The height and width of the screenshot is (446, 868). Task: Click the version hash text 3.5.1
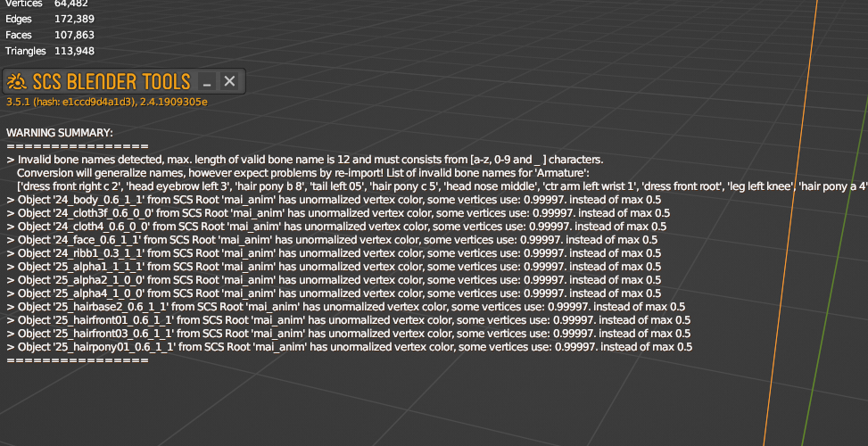[x=107, y=103]
